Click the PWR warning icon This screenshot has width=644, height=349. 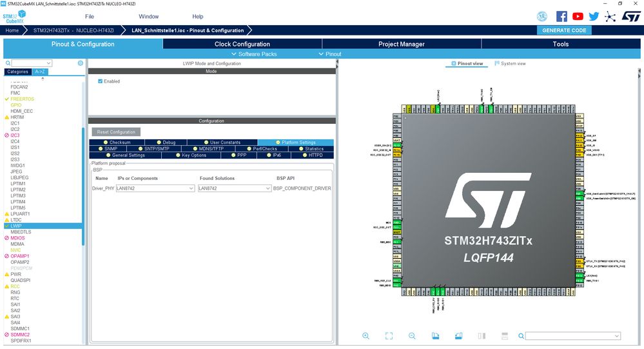pos(6,274)
